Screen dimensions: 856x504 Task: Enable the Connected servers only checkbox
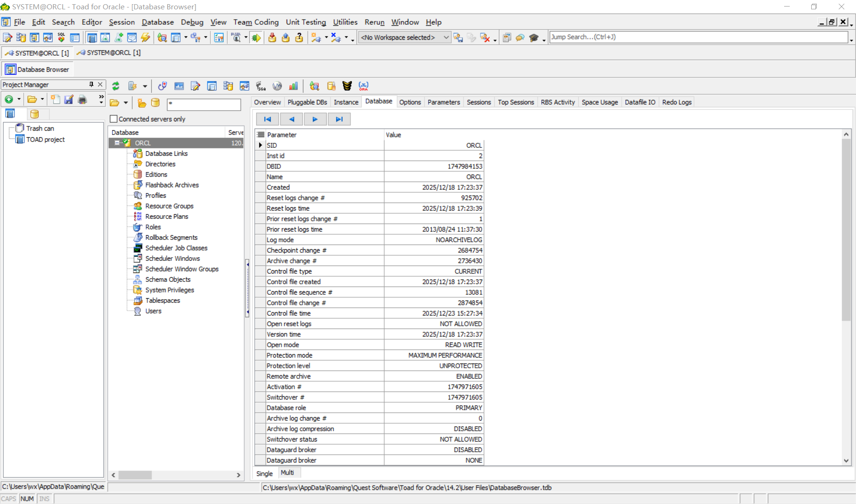[x=113, y=119]
